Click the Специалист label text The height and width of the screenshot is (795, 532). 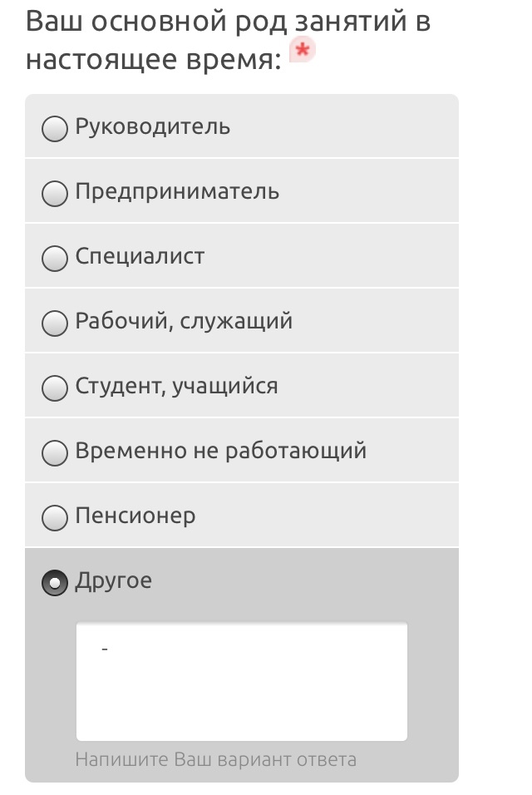pos(140,257)
